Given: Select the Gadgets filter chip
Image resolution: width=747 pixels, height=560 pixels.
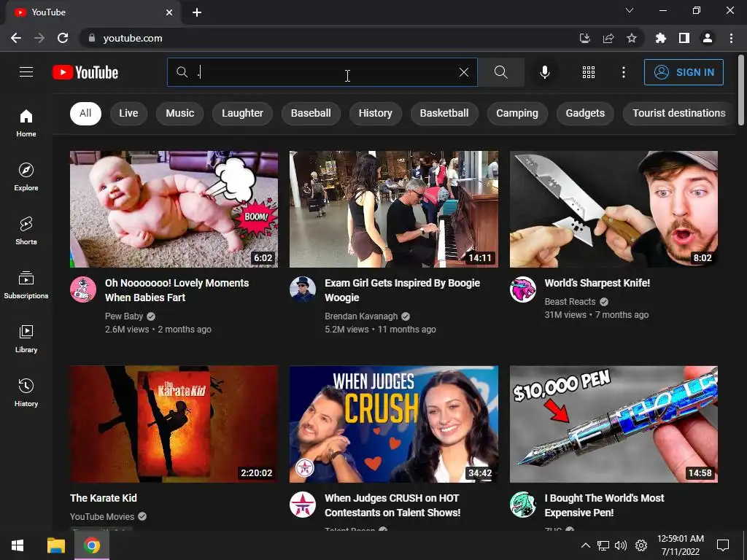Looking at the screenshot, I should click(585, 113).
